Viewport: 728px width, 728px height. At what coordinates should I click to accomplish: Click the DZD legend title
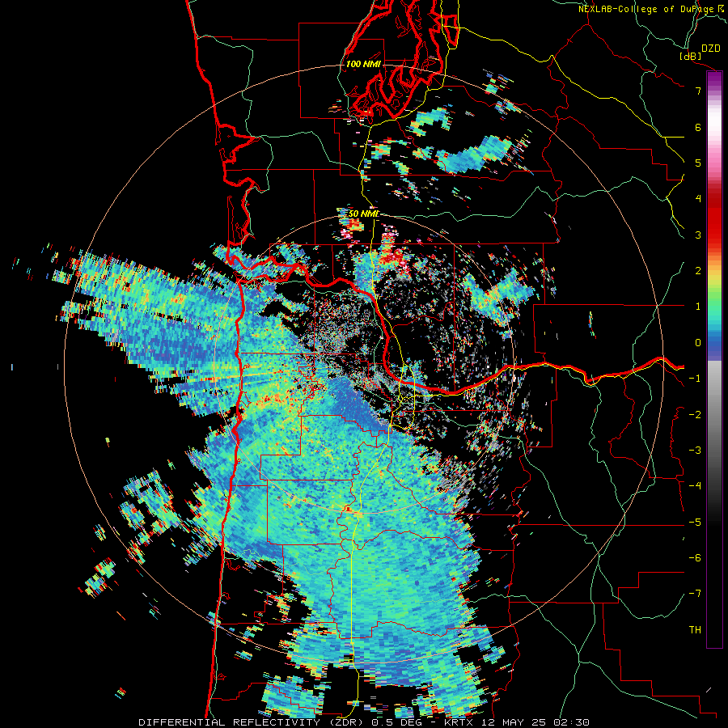tap(710, 49)
